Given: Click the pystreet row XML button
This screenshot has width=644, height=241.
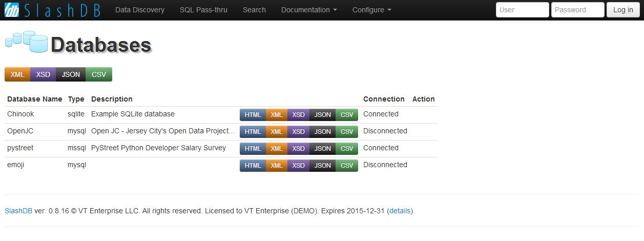Looking at the screenshot, I should (277, 149).
